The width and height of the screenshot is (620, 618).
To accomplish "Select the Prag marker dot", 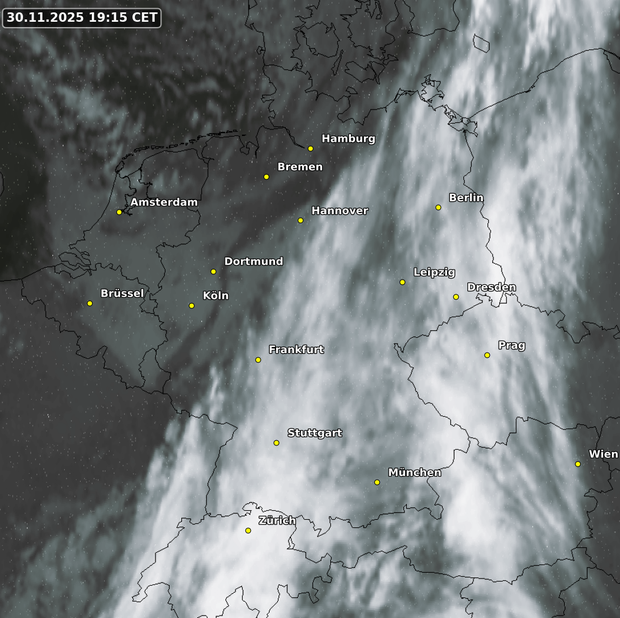I will click(487, 355).
